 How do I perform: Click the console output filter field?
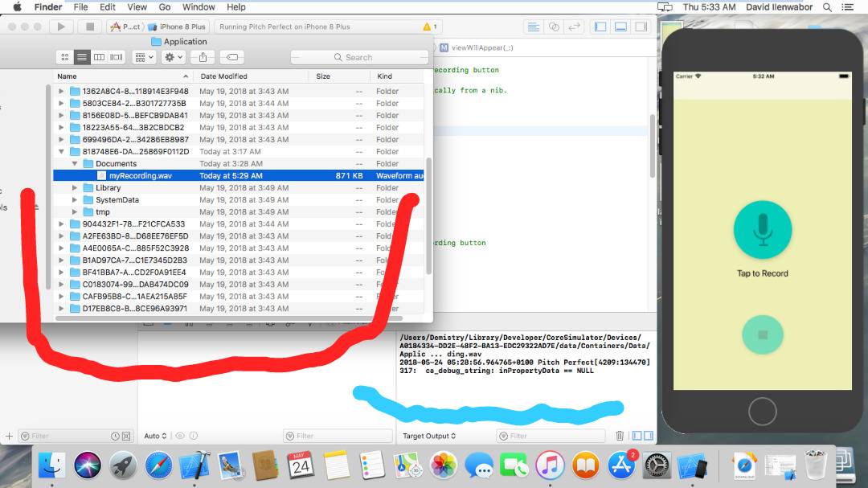tap(551, 436)
